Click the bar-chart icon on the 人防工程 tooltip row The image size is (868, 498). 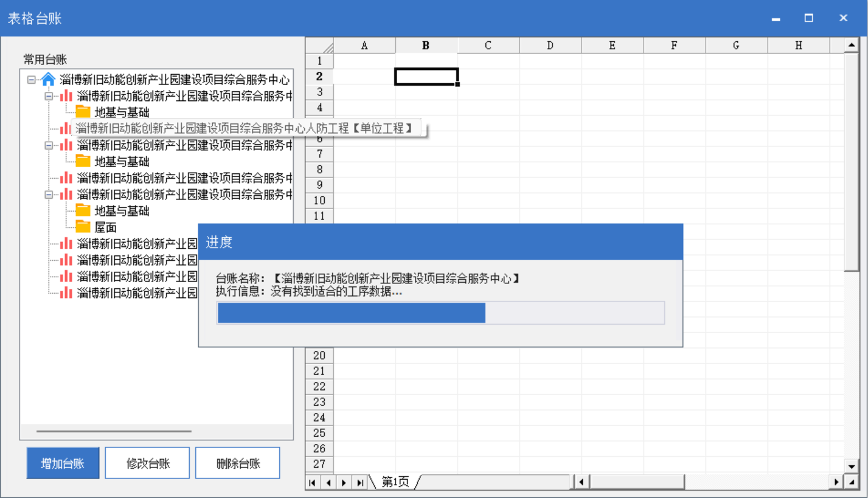click(x=65, y=128)
